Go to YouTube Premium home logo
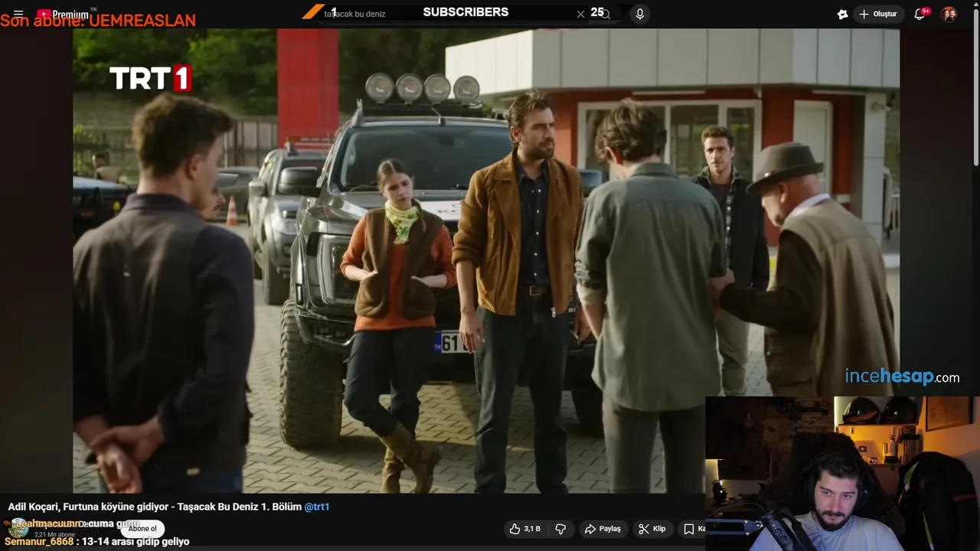Image resolution: width=980 pixels, height=551 pixels. pyautogui.click(x=63, y=14)
